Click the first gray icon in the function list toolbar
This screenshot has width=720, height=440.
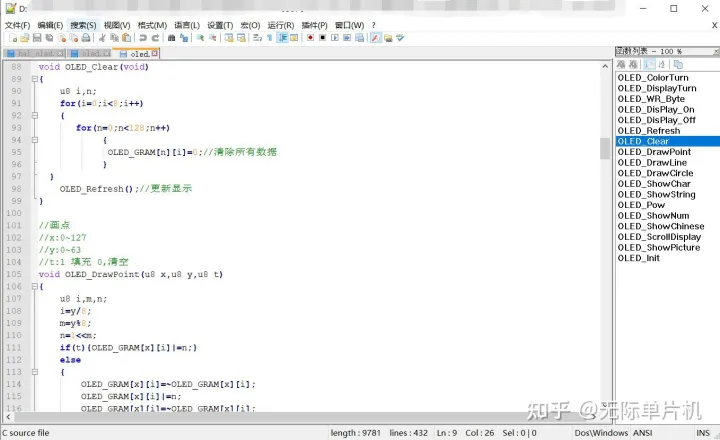click(x=621, y=64)
